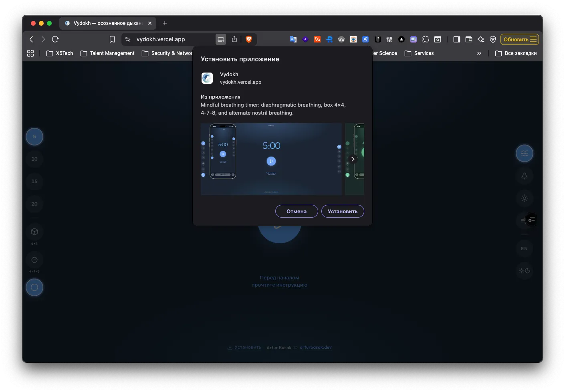
Task: Select the 5 minute duration
Action: coord(34,137)
